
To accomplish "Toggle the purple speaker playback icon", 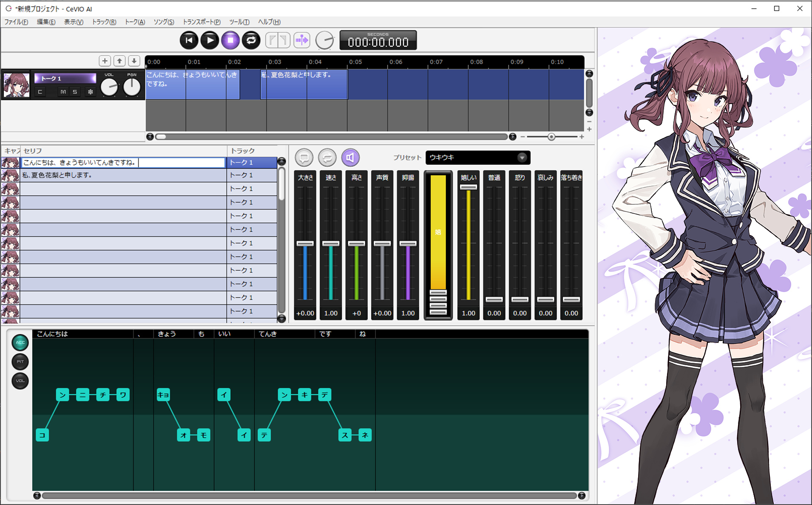I will point(350,158).
